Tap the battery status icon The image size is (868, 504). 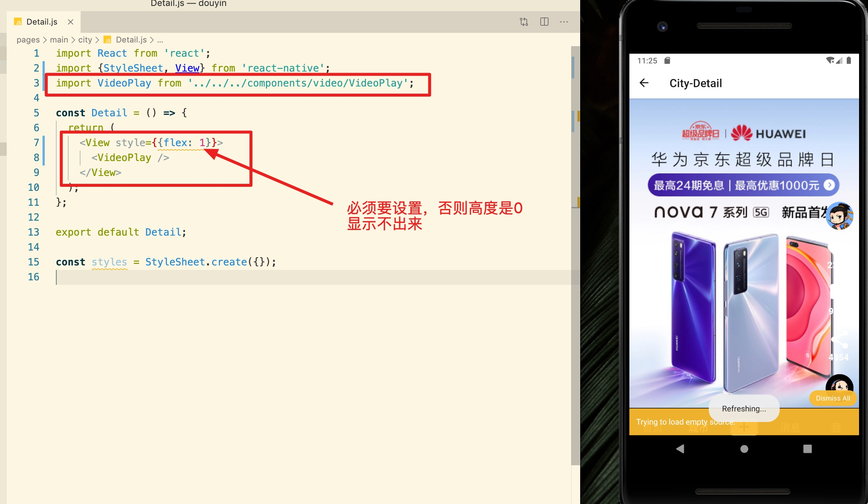849,60
